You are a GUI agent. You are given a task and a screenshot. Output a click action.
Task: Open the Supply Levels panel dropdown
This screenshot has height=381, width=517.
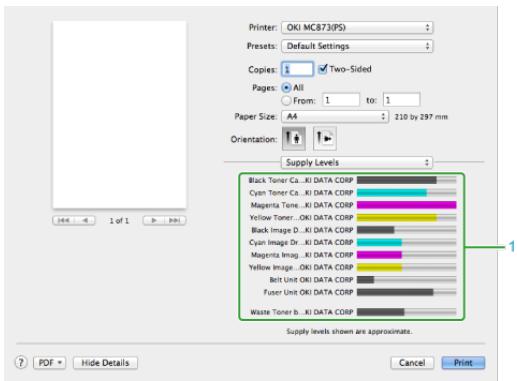tap(357, 163)
